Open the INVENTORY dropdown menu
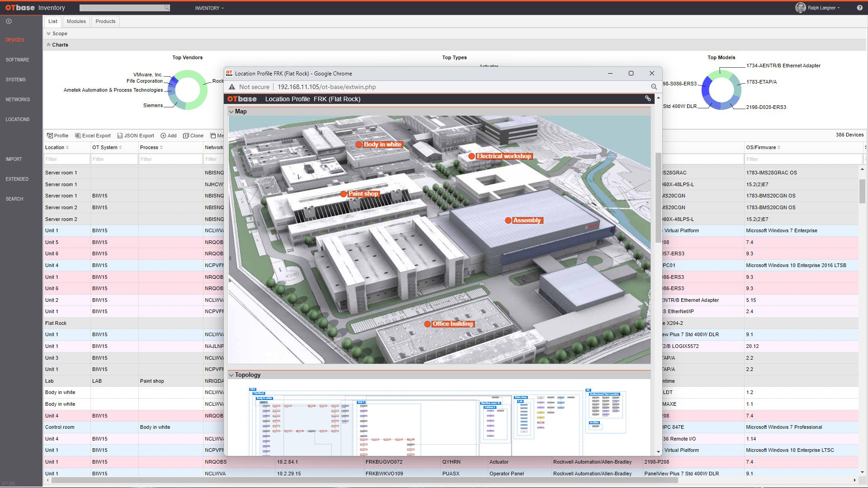The image size is (868, 488). click(x=209, y=8)
